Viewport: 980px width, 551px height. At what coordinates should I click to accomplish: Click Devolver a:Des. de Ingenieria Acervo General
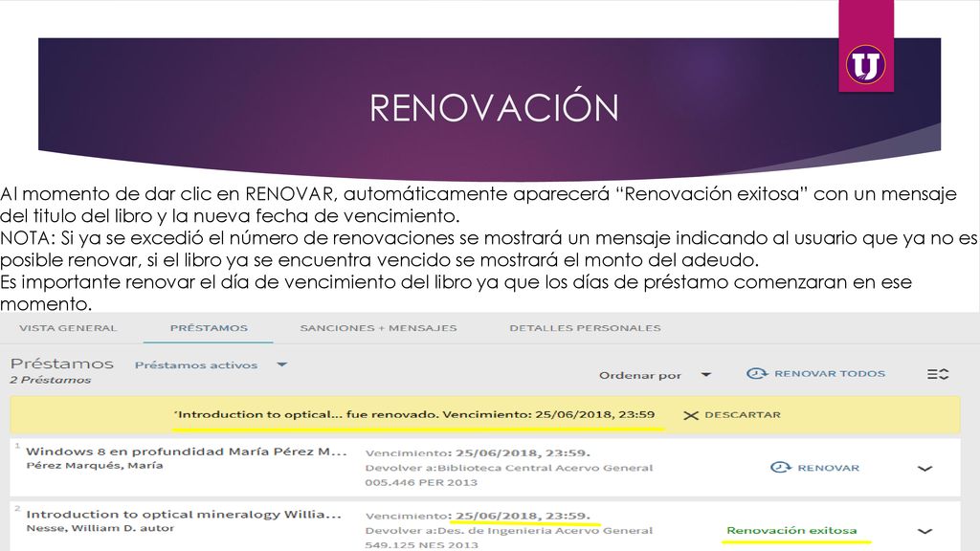[x=509, y=531]
